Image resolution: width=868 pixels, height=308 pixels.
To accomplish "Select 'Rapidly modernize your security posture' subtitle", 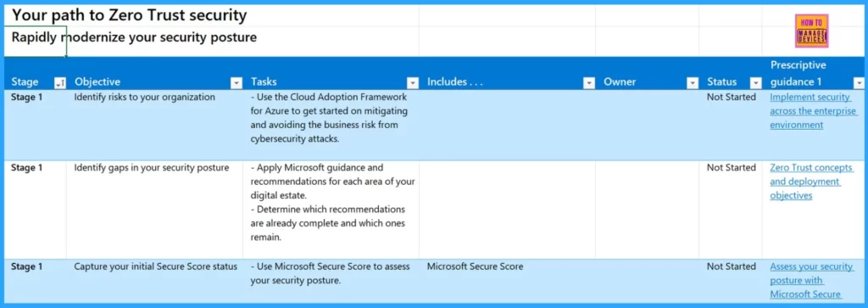I will tap(134, 37).
